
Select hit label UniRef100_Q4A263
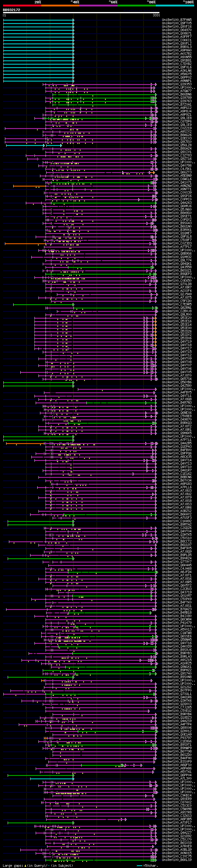click(177, 203)
